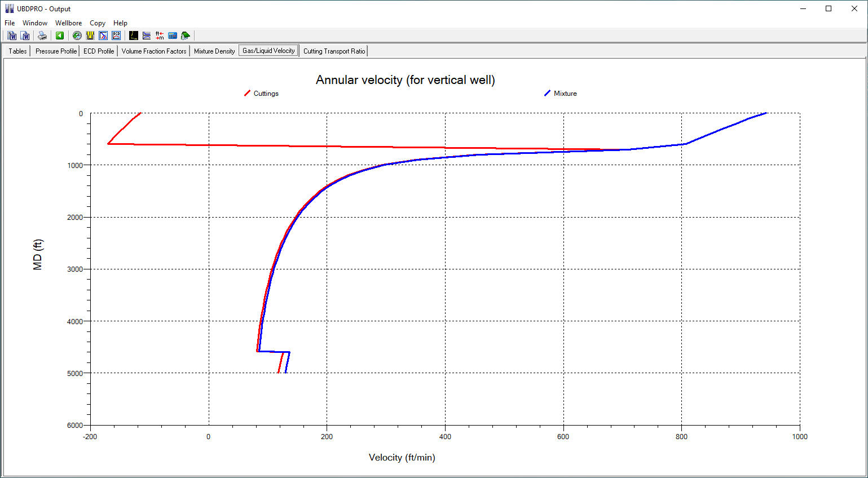Show the Mixture Density tab
The height and width of the screenshot is (478, 868).
(x=214, y=51)
